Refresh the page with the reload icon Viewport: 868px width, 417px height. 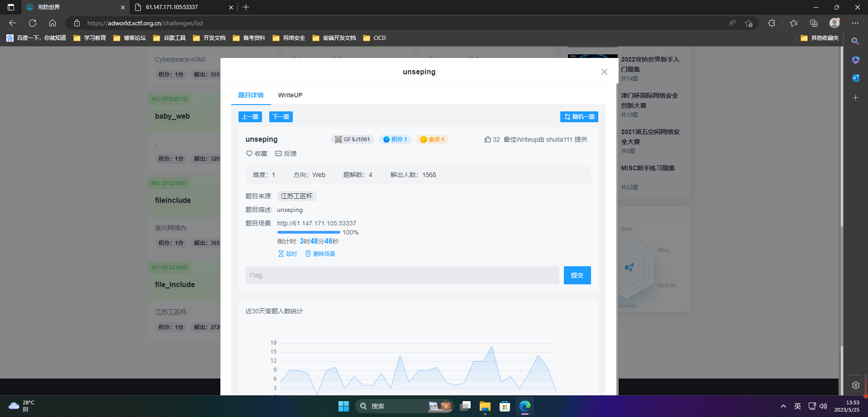pos(32,23)
